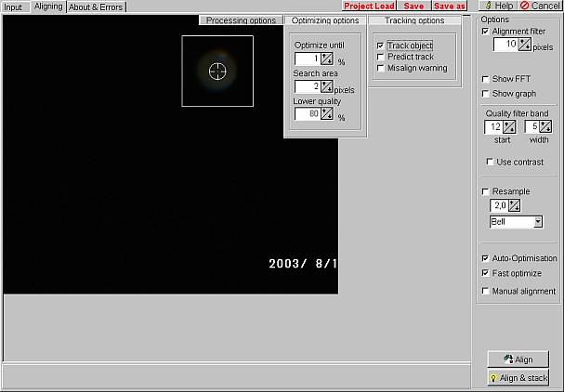564x392 pixels.
Task: Open the About & Errors tab
Action: click(97, 7)
